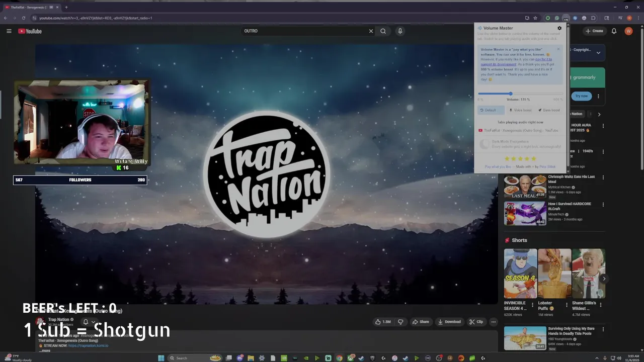The image size is (644, 362).
Task: Click the Grammarly Try now button
Action: (582, 96)
